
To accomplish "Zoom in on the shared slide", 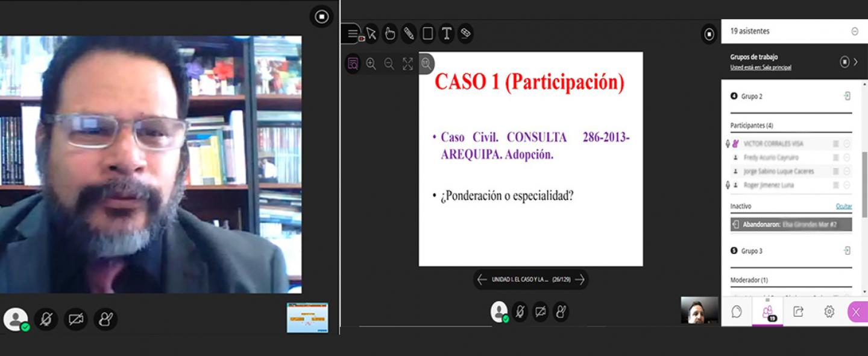I will 371,63.
